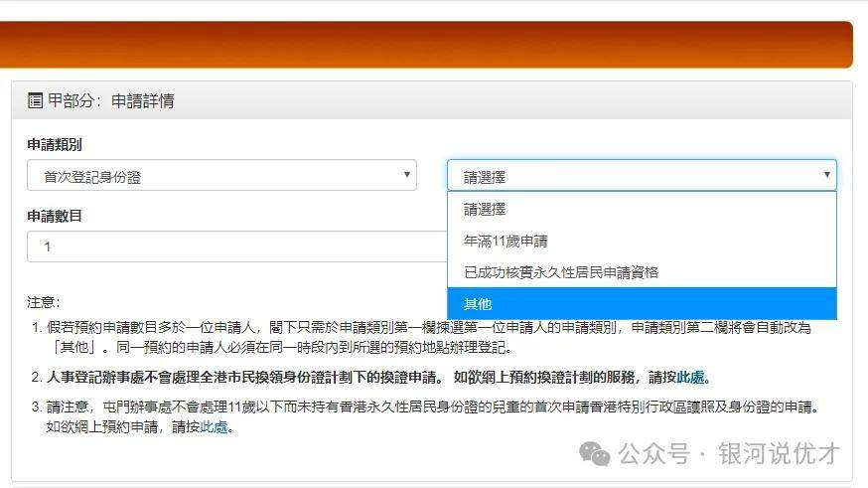Screen dimensions: 868x488
Task: Click the 申請類別 label
Action: [x=55, y=145]
